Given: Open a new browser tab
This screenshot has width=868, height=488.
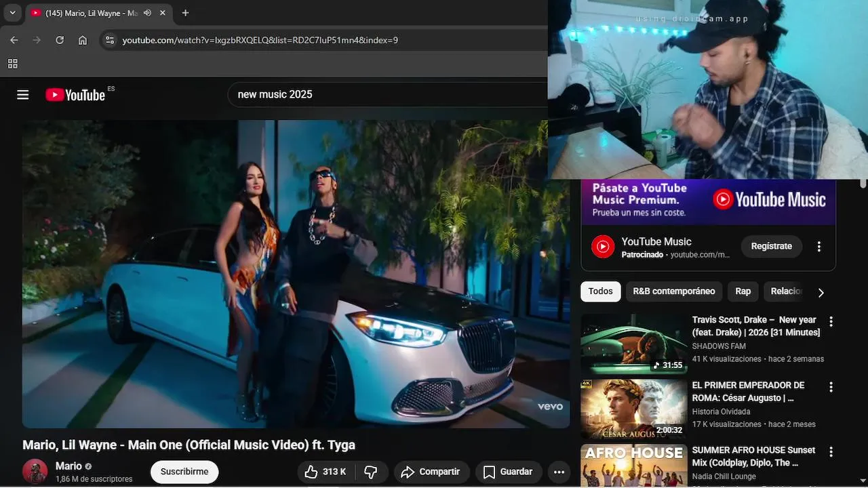Looking at the screenshot, I should tap(185, 13).
